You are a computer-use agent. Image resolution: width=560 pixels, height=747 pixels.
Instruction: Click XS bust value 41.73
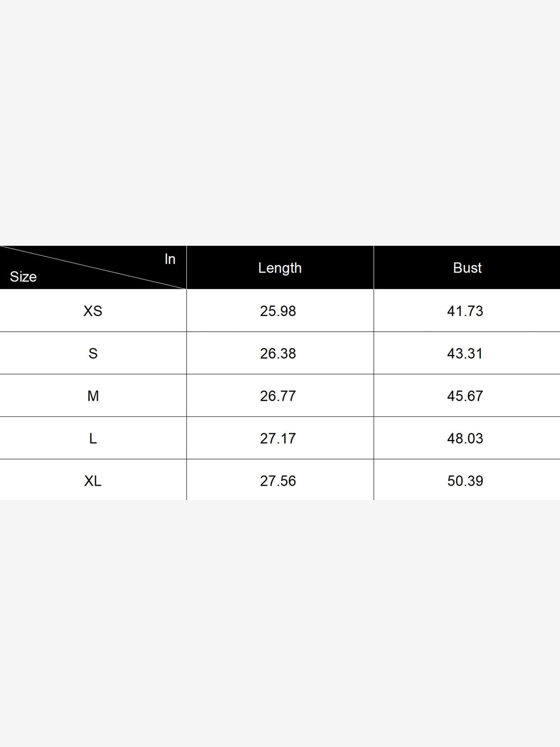click(x=465, y=311)
